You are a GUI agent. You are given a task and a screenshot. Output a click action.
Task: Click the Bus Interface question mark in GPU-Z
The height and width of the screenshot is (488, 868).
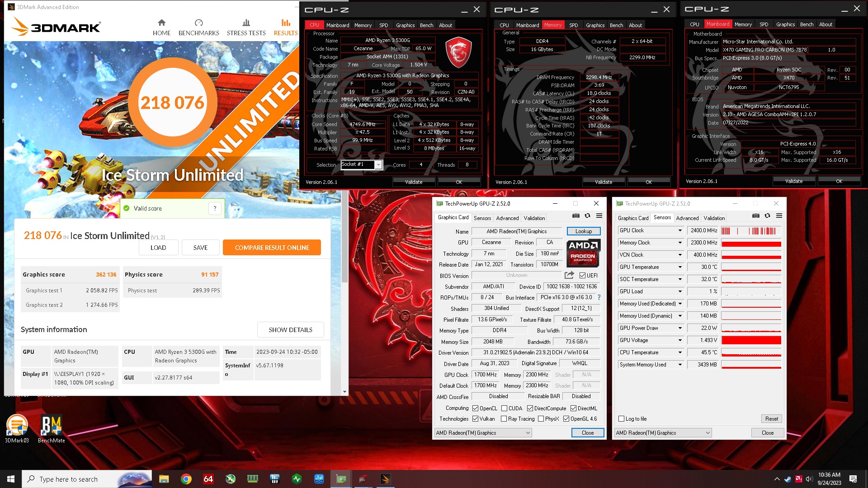(599, 297)
